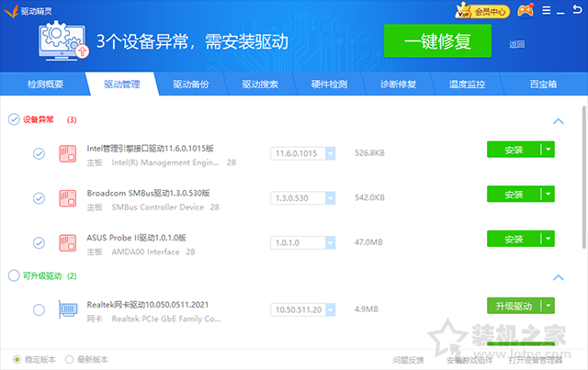
Task: Click the 问题反馈 link
Action: pyautogui.click(x=408, y=360)
